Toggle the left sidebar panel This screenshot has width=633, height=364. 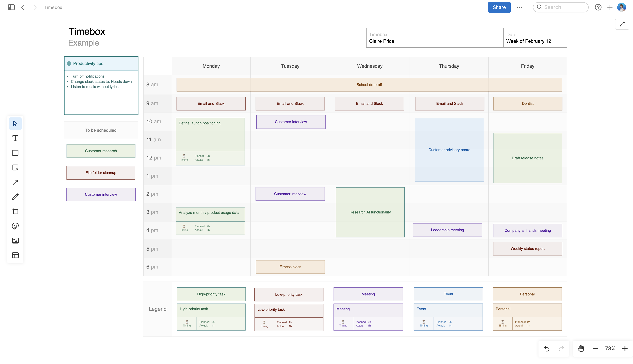[11, 7]
